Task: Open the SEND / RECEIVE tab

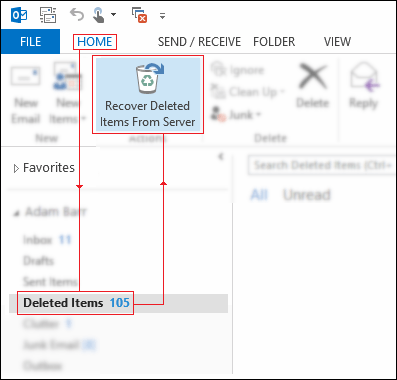Action: (x=199, y=42)
